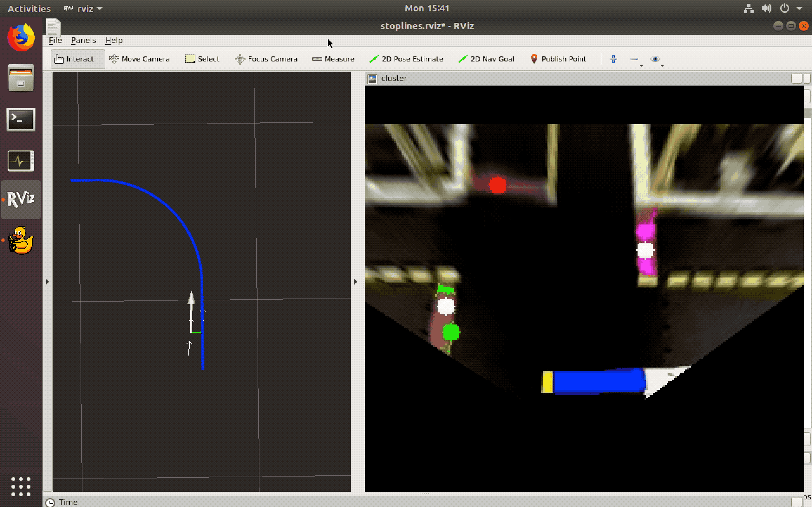Open the Help menu
Viewport: 812px width, 507px height.
pos(114,40)
